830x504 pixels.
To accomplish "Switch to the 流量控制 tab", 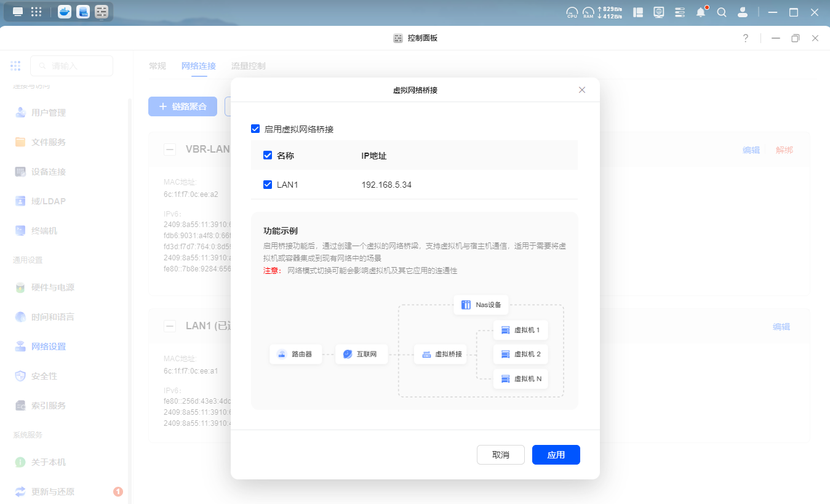I will (x=248, y=65).
